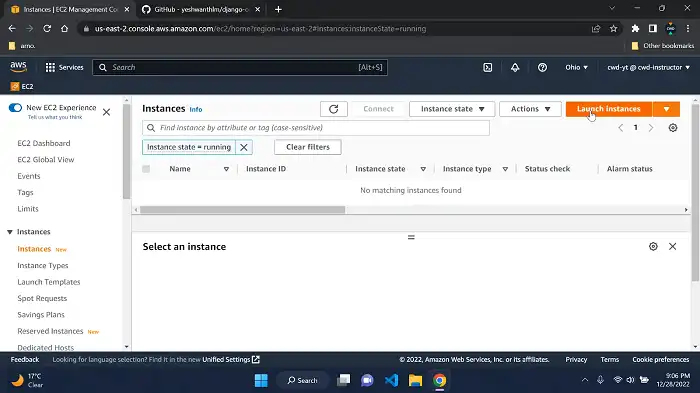Open the browser home page
Image resolution: width=700 pixels, height=393 pixels.
[x=64, y=29]
